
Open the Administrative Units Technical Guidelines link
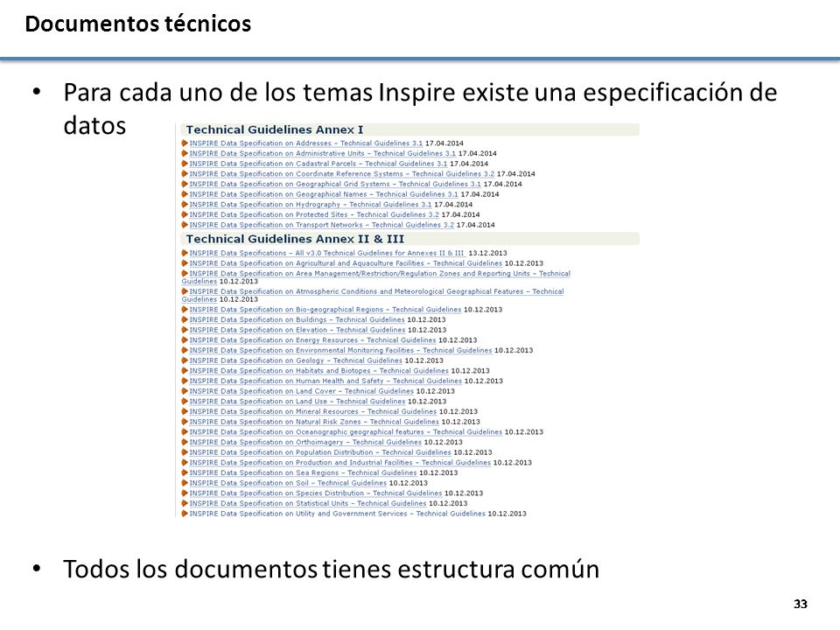[323, 153]
